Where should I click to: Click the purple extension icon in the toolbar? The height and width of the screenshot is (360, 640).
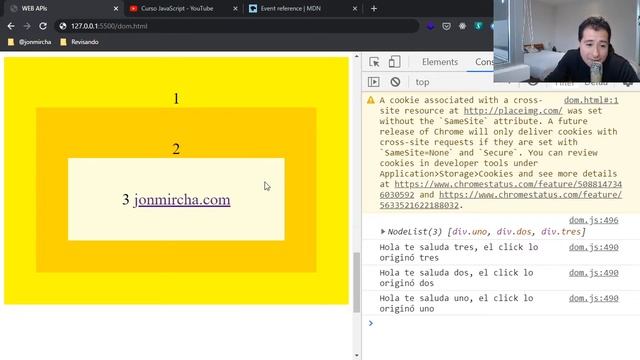coord(431,26)
